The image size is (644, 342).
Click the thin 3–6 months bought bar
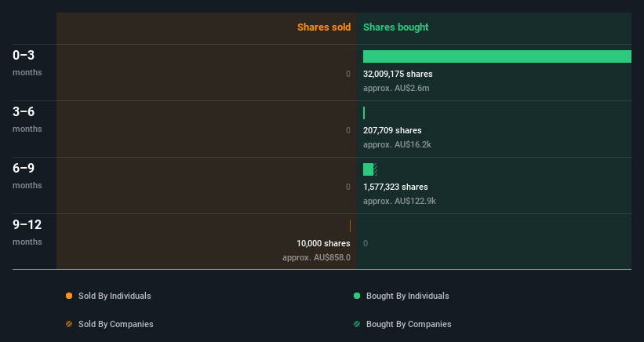pyautogui.click(x=364, y=113)
